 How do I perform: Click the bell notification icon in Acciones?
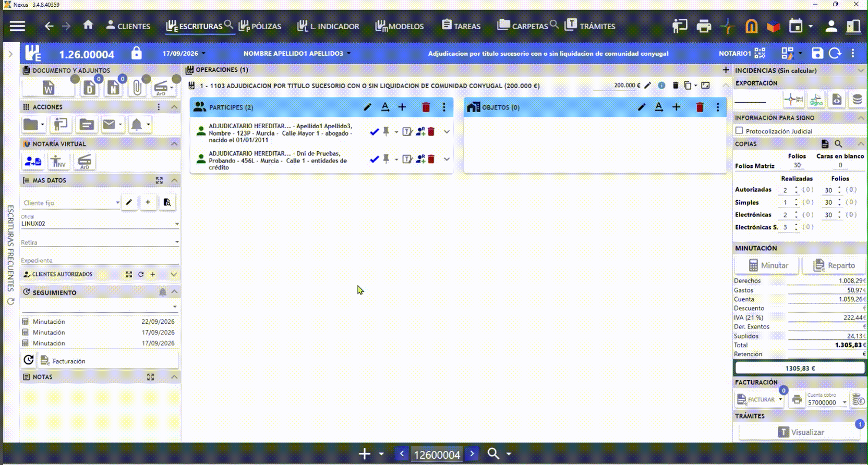tap(136, 125)
